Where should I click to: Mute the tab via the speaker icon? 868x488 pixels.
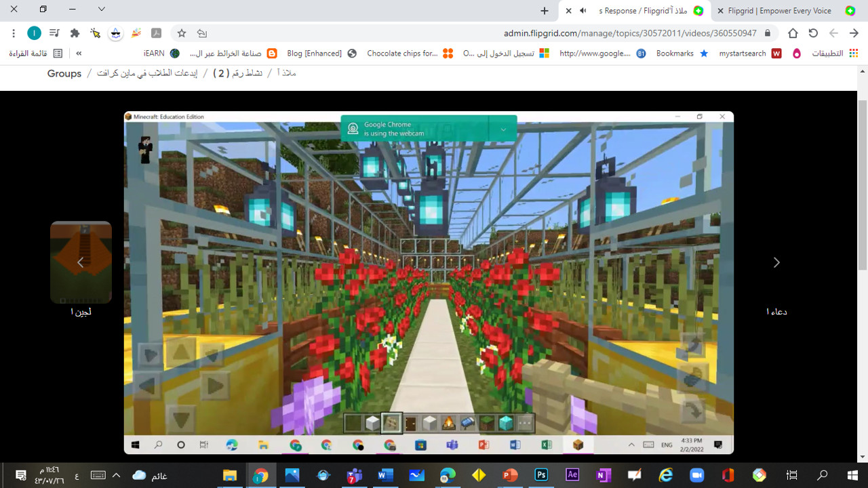tap(583, 11)
